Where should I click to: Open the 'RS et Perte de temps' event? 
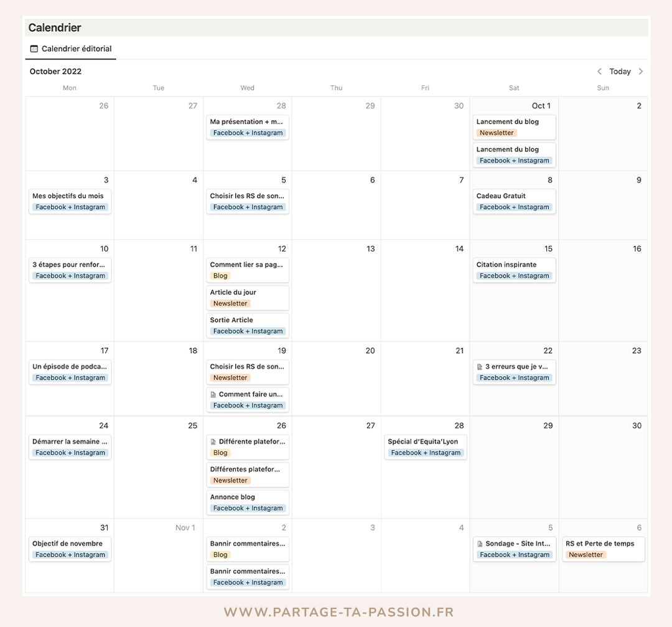pos(604,549)
